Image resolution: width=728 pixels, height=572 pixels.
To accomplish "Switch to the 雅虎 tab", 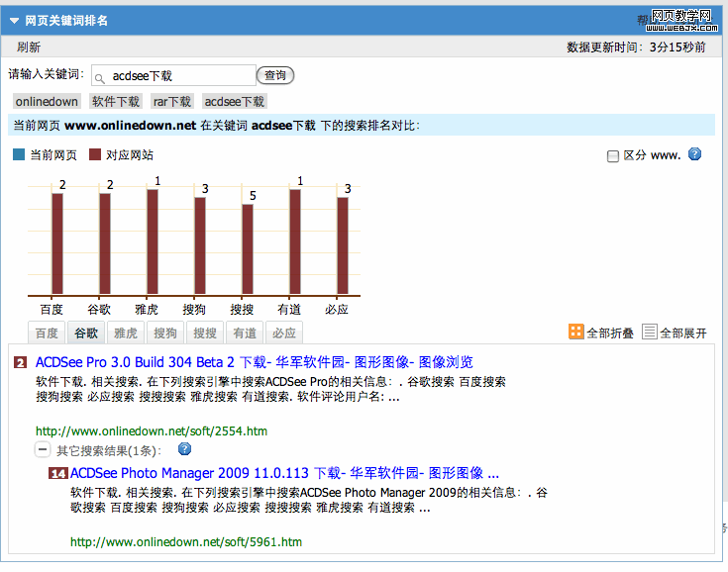I will point(126,334).
